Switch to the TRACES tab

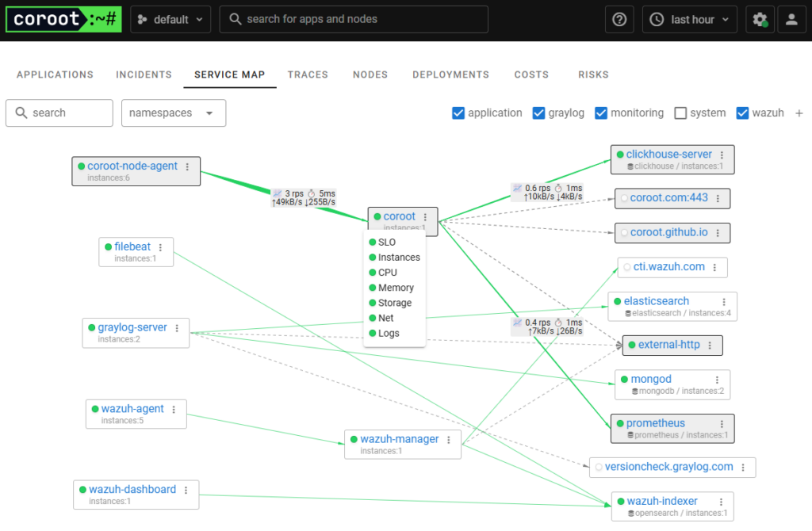click(x=308, y=74)
